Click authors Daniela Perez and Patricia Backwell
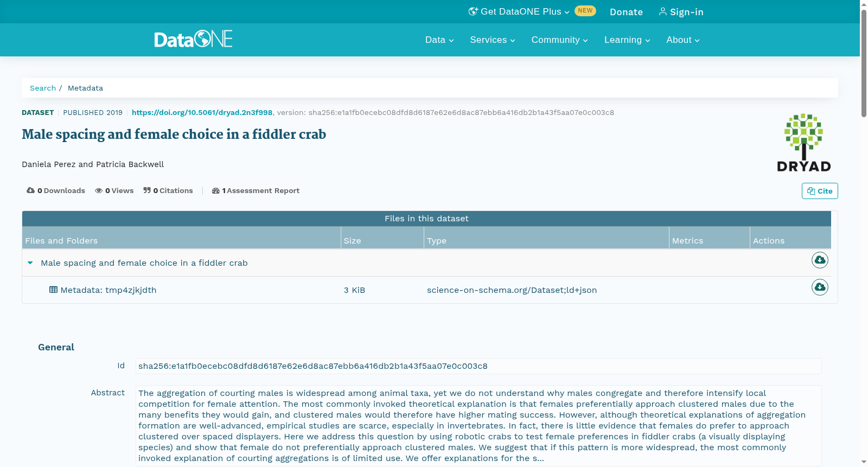This screenshot has width=868, height=467. [93, 164]
